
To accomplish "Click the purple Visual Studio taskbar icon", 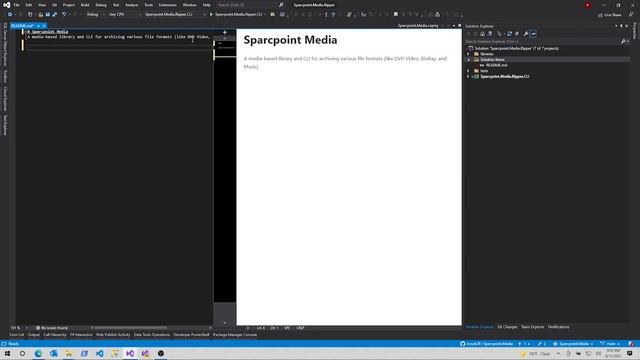I will pos(130,353).
